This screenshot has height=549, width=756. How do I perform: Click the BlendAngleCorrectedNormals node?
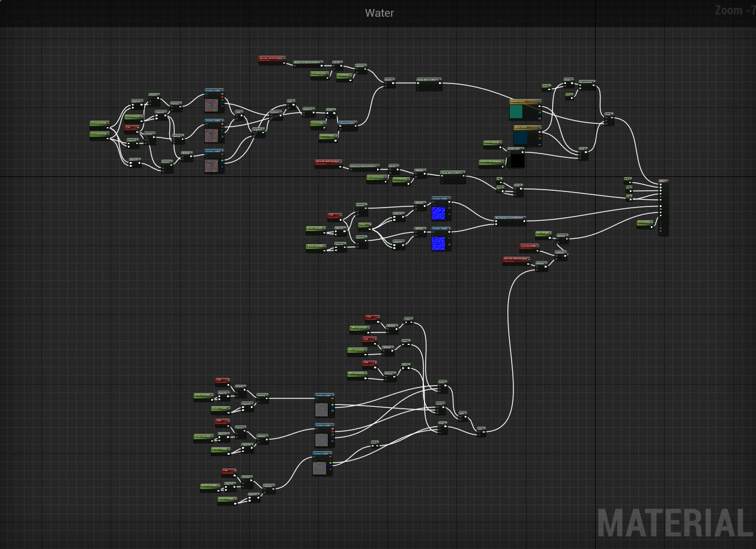click(510, 221)
